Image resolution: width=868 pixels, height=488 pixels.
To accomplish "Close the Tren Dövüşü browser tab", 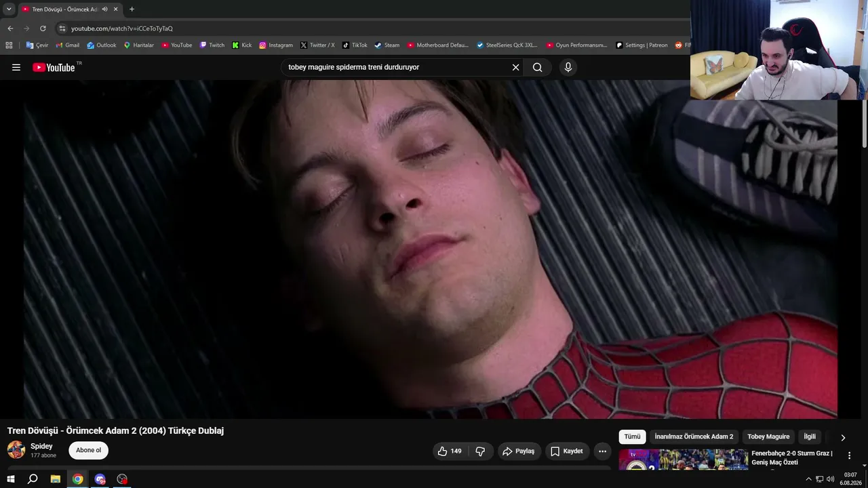I will [x=116, y=9].
